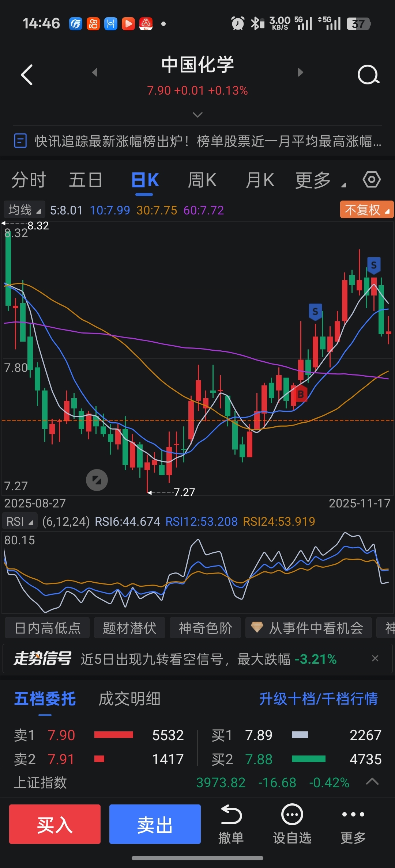This screenshot has height=868, width=395.
Task: Open chart settings hexagon icon
Action: [372, 179]
